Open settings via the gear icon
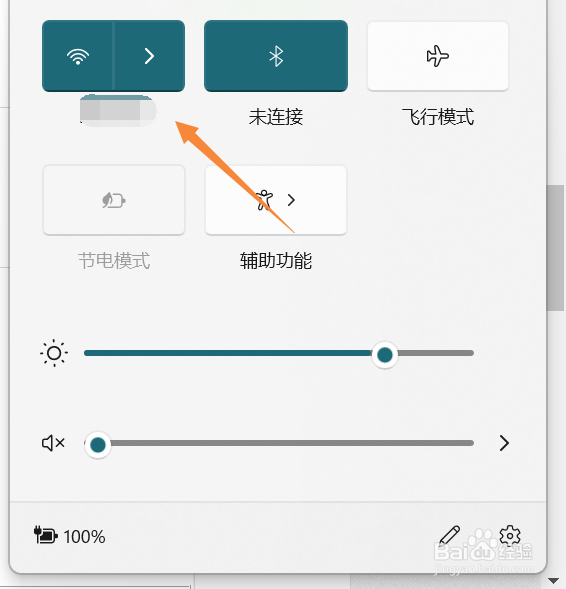This screenshot has height=589, width=566. click(x=510, y=535)
